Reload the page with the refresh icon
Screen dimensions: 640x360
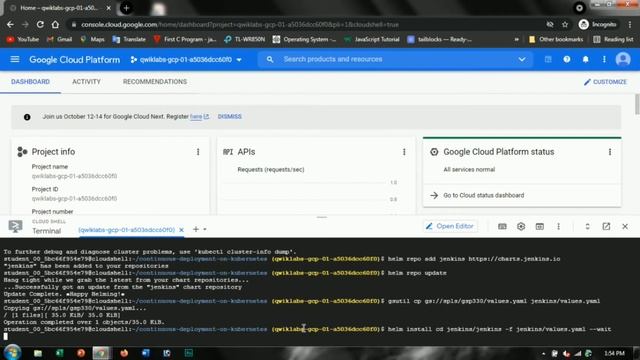(40, 24)
